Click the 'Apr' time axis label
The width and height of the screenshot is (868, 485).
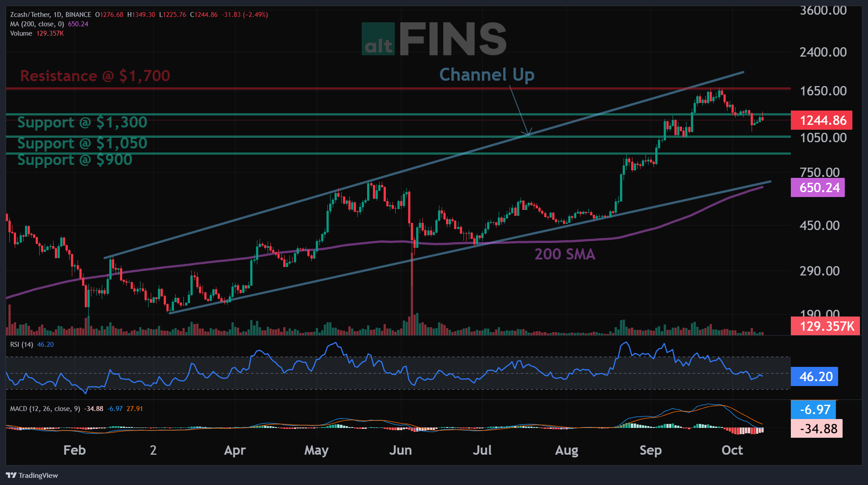[x=235, y=450]
